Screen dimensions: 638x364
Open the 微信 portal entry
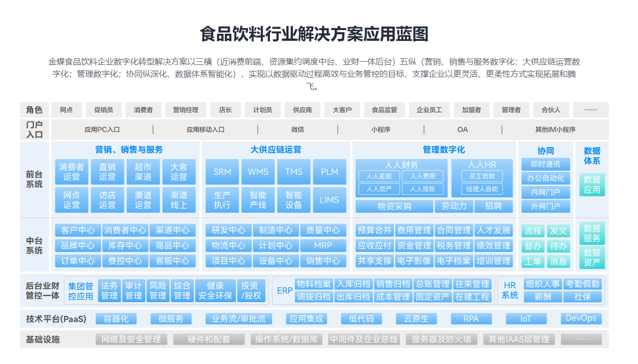[x=297, y=129]
